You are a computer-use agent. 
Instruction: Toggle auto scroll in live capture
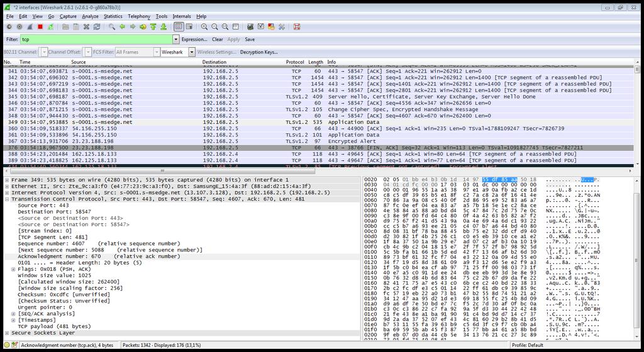pyautogui.click(x=189, y=26)
